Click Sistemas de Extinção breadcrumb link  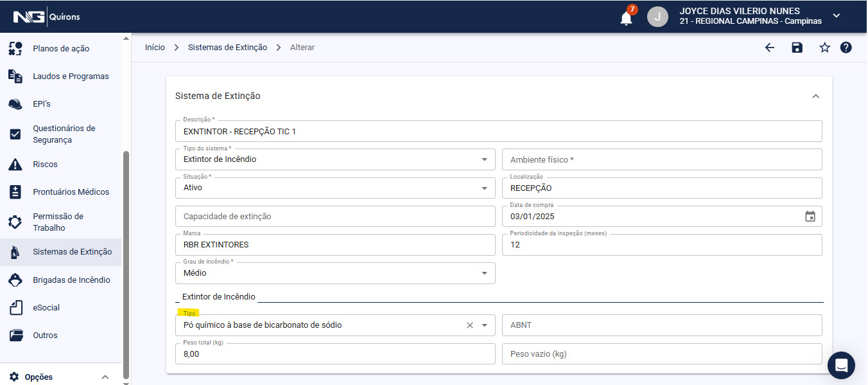[227, 48]
